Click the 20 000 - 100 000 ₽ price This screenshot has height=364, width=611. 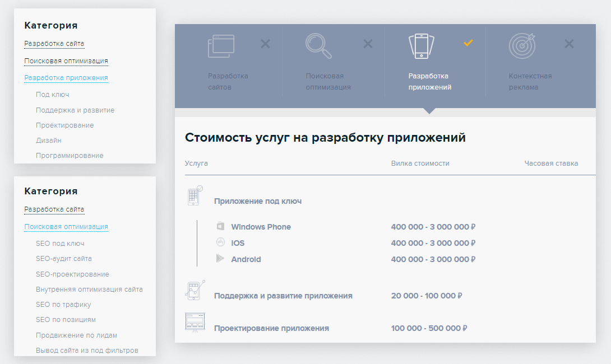tap(426, 296)
